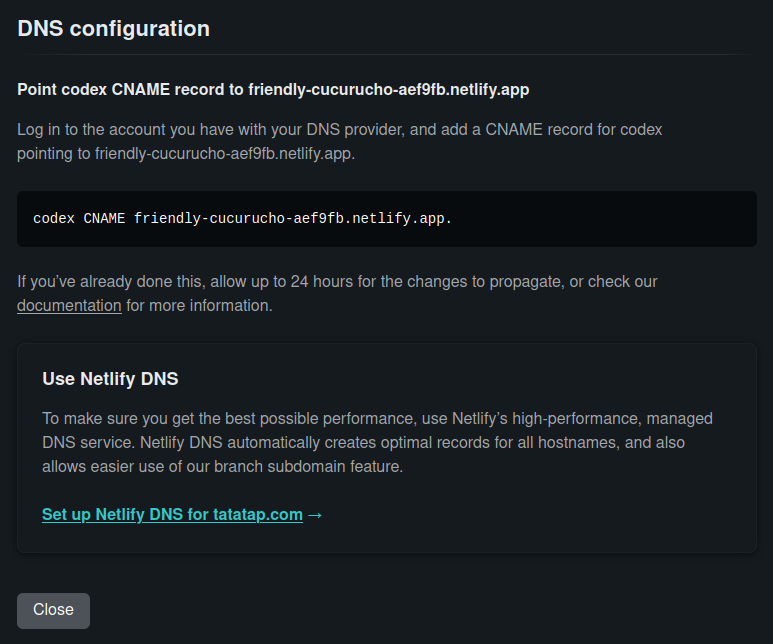Image resolution: width=773 pixels, height=644 pixels.
Task: Click the DNS configuration heading
Action: (114, 29)
